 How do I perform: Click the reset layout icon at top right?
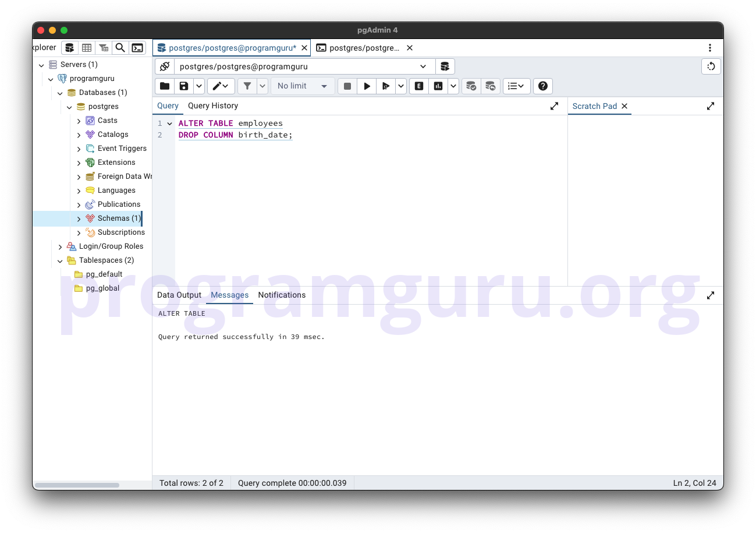711,66
